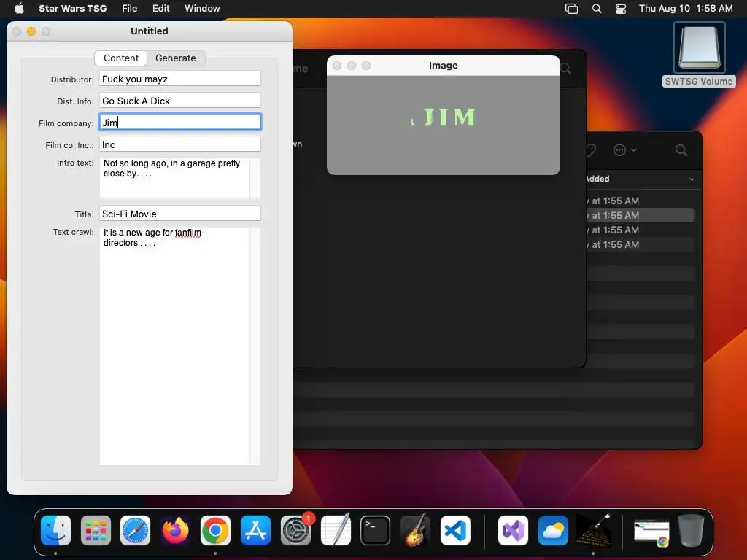Open Visual Studio Code from dock
This screenshot has height=560, width=747.
tap(455, 531)
